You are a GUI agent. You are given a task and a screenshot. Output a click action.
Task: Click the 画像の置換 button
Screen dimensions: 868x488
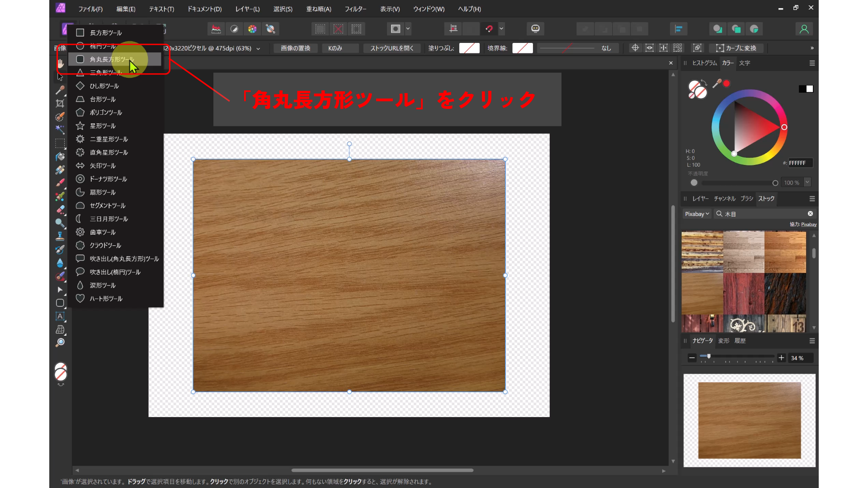(x=295, y=48)
